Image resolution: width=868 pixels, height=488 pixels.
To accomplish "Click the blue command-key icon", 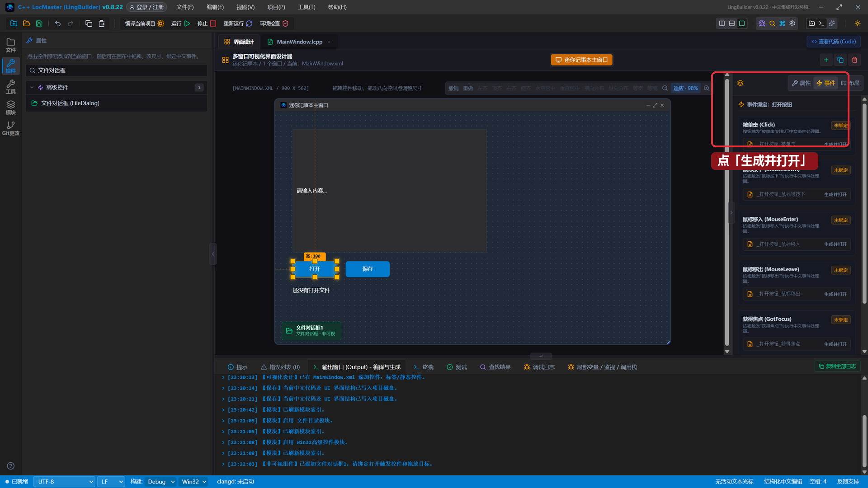I will 782,23.
